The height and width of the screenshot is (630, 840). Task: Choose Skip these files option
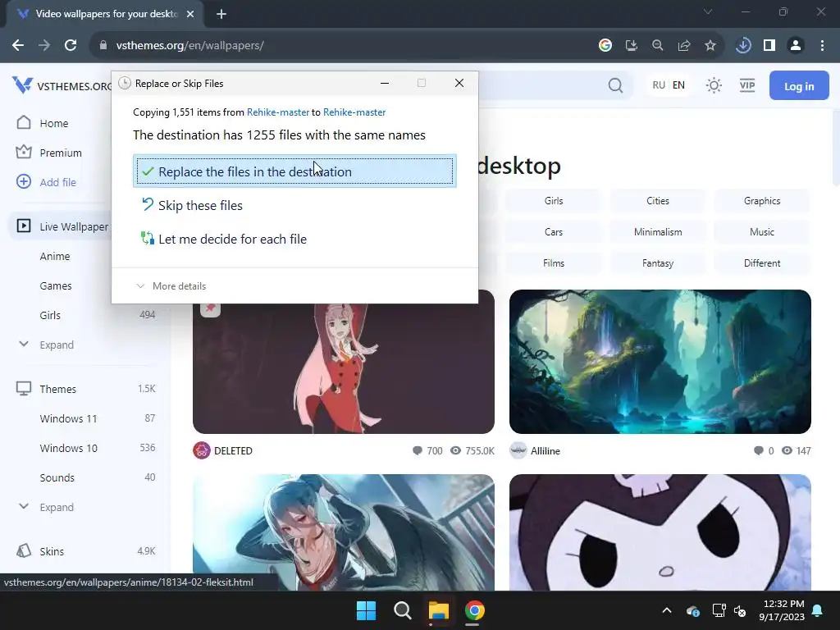coord(200,206)
